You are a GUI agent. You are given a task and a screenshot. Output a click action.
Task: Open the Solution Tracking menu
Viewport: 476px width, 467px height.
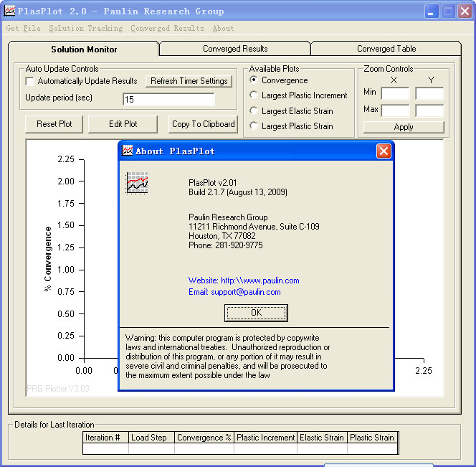[86, 28]
